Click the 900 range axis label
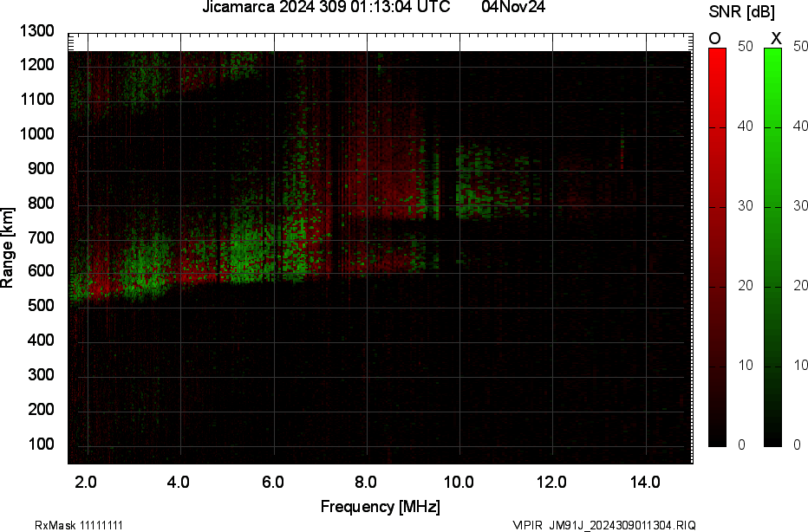This screenshot has height=532, width=808. (x=41, y=168)
